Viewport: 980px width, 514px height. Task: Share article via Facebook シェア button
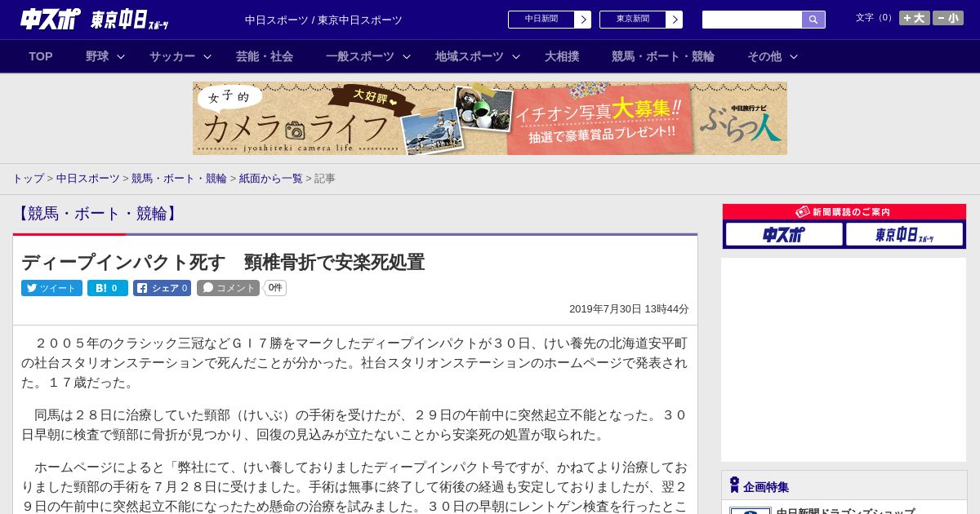162,288
